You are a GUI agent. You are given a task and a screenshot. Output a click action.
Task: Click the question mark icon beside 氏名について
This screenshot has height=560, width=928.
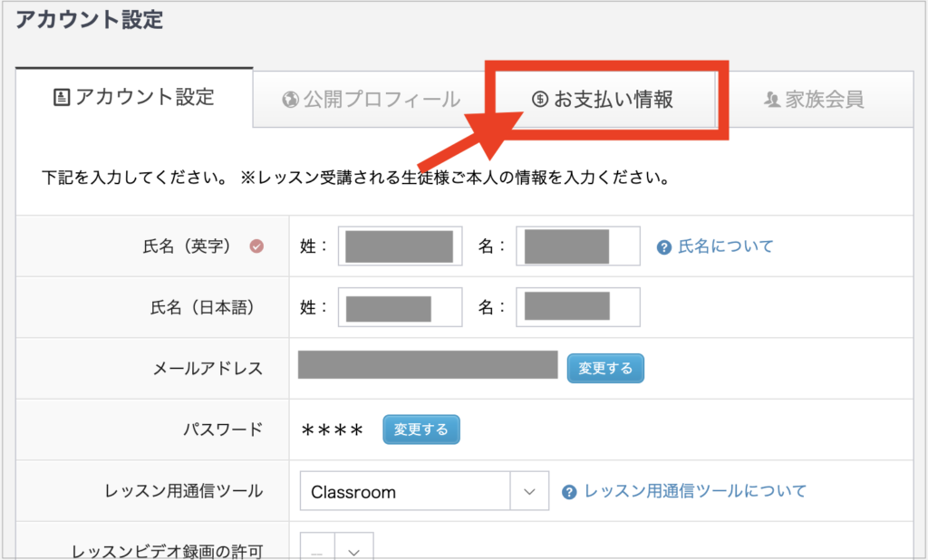point(664,247)
